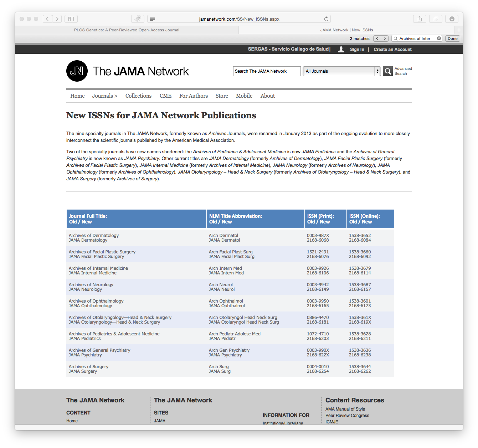Open the Share icon in the toolbar

click(x=420, y=19)
